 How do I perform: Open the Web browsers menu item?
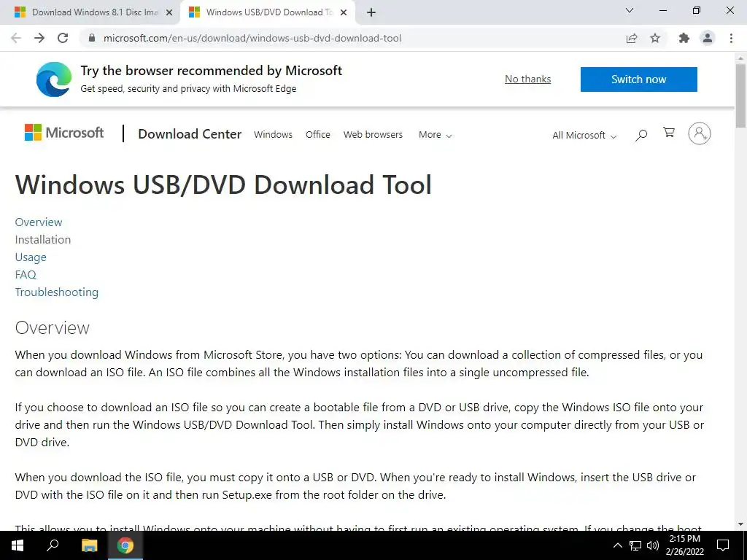point(373,135)
